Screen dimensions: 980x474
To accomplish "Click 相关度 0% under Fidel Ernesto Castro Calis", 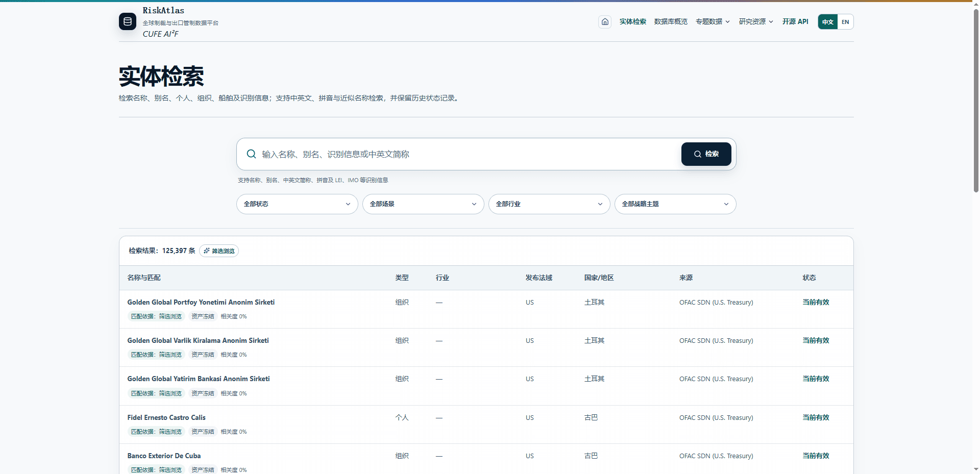I will 234,432.
